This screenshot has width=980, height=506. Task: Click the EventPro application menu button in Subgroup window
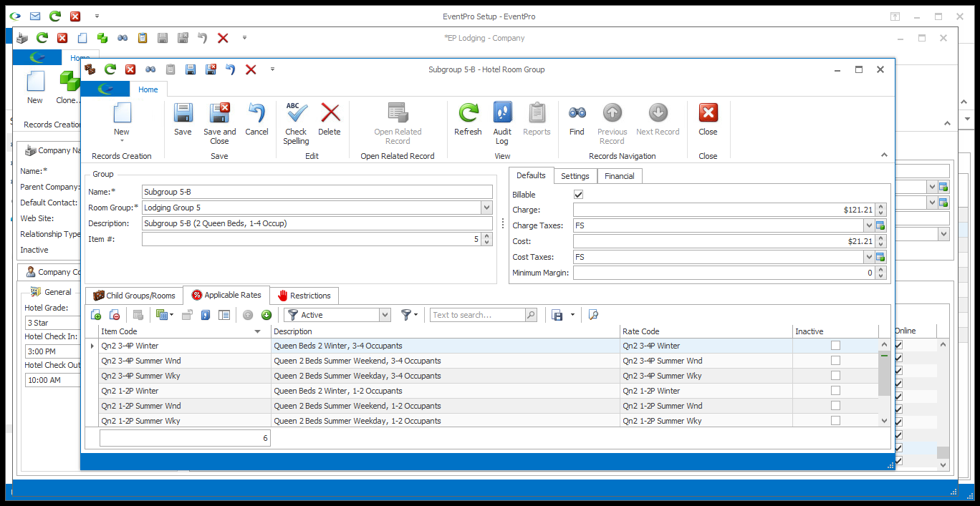click(105, 89)
